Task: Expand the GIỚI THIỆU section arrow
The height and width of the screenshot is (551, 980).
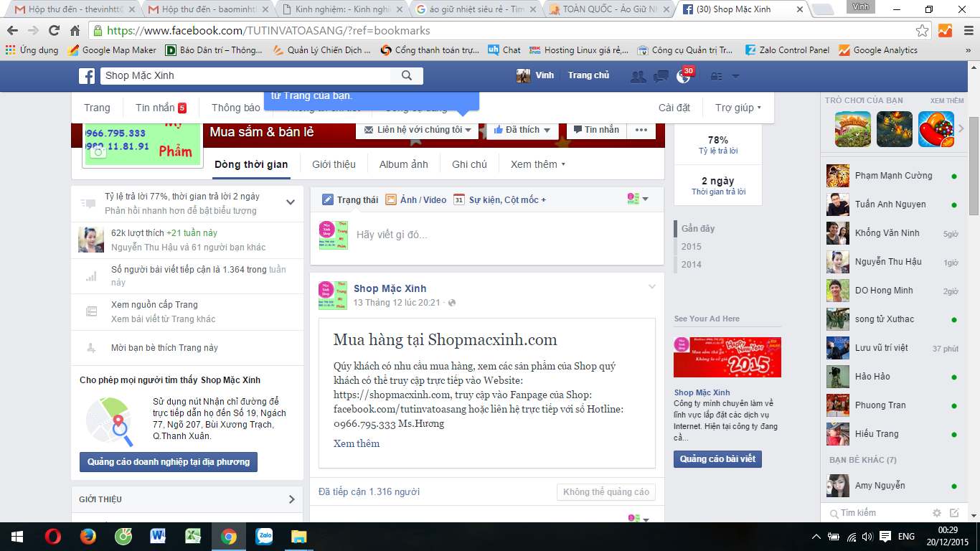Action: pyautogui.click(x=291, y=499)
